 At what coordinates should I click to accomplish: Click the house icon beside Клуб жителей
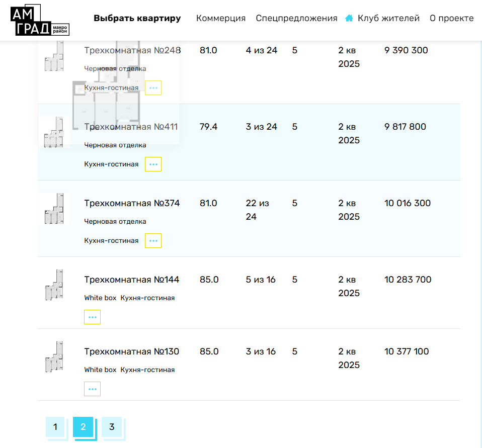click(x=349, y=18)
